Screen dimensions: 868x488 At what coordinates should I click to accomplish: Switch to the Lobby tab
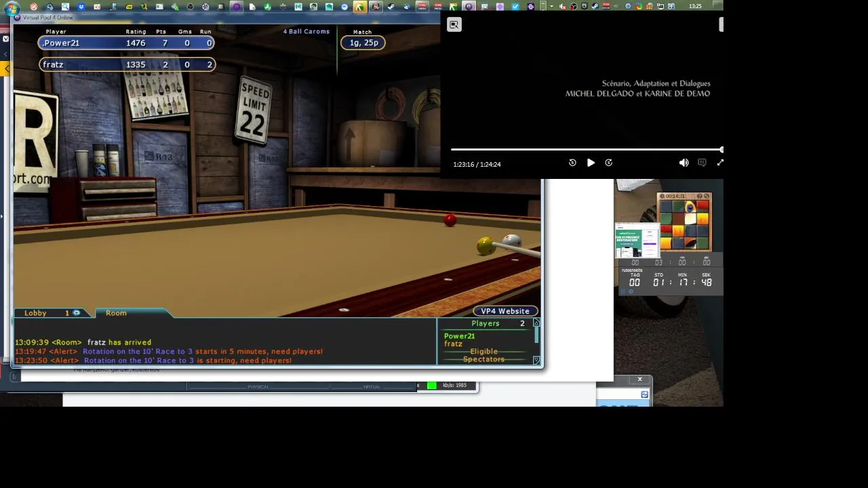pyautogui.click(x=35, y=313)
